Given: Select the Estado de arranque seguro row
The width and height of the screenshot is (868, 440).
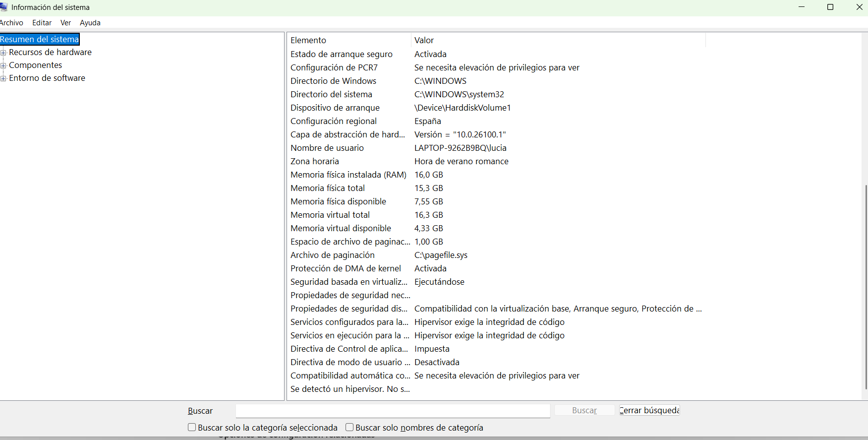Looking at the screenshot, I should pos(496,54).
